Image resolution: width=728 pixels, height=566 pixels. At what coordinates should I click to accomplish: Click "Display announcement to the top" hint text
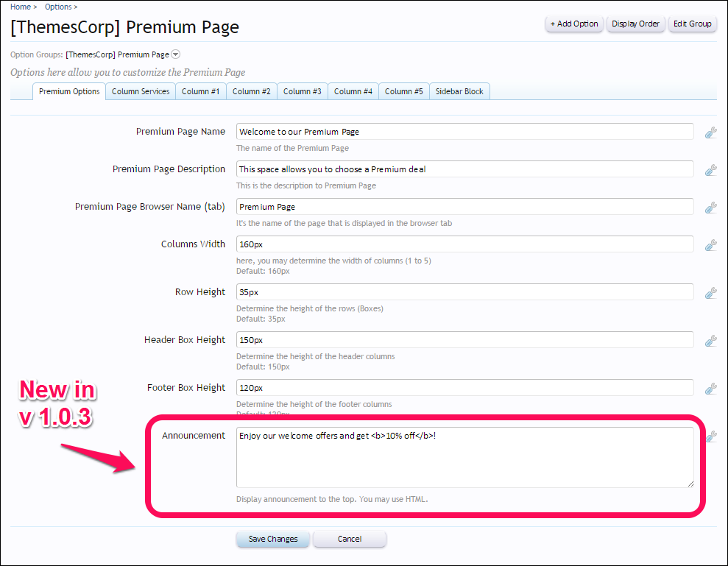(x=296, y=499)
